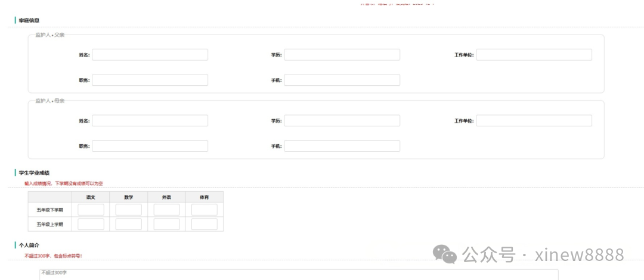Select 五年级上学期 数学 score box
Viewport: 644px width, 280px height.
coord(128,224)
